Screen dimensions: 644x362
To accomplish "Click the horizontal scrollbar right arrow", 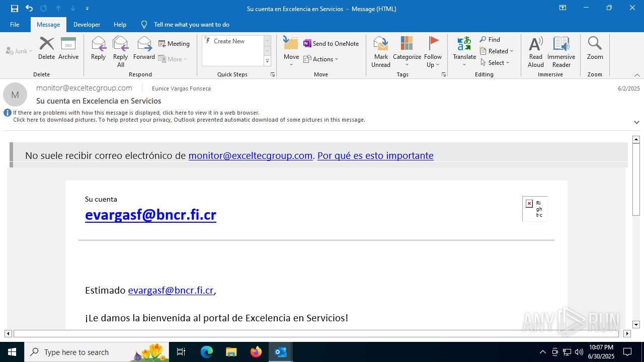I will point(627,333).
